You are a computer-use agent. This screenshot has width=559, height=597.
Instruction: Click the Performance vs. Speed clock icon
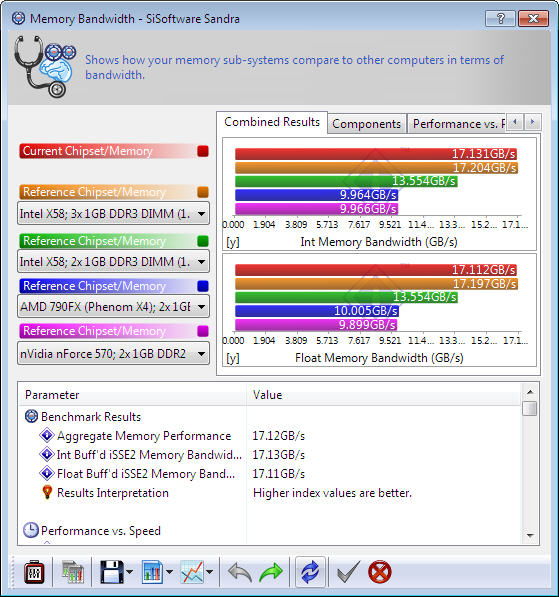tap(31, 530)
